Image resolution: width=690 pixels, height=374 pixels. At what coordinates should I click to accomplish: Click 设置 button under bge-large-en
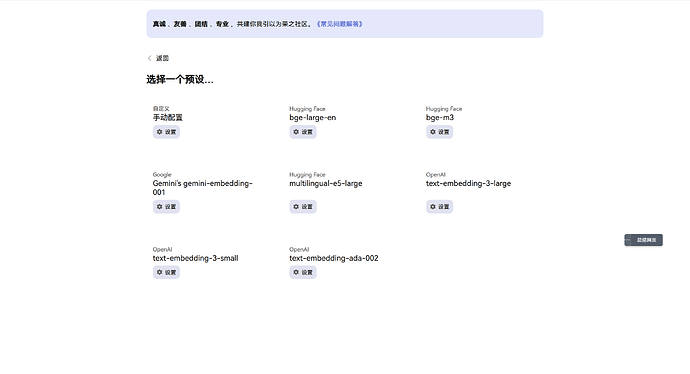[x=303, y=132]
